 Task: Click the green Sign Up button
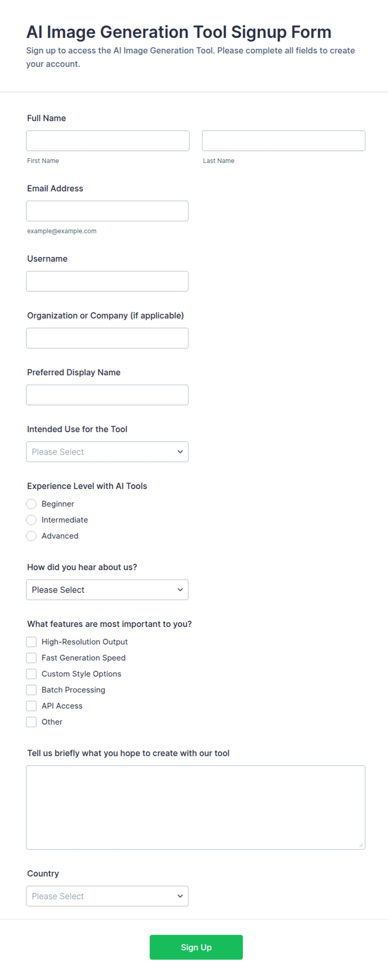(x=196, y=947)
